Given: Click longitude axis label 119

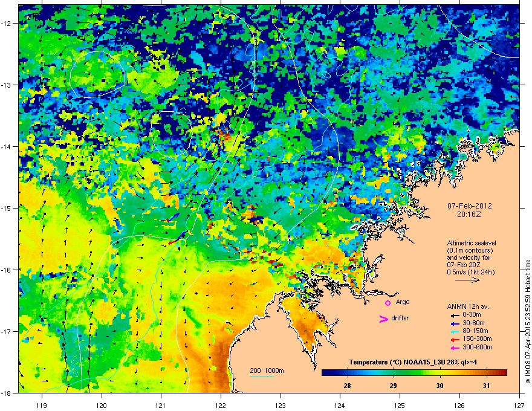Looking at the screenshot, I should (42, 405).
